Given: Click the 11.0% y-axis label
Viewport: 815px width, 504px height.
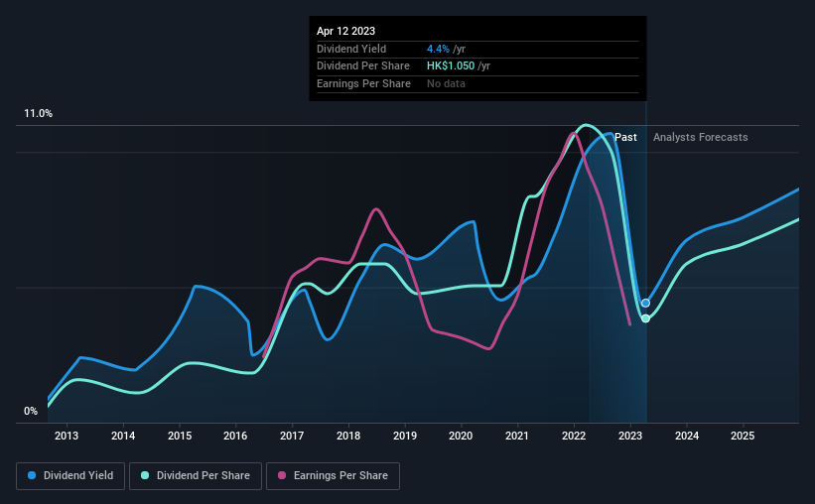Looking at the screenshot, I should [x=38, y=114].
